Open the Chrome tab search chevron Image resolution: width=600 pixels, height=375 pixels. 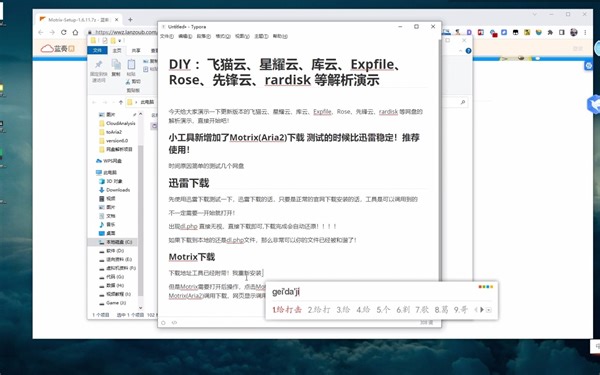coord(535,14)
